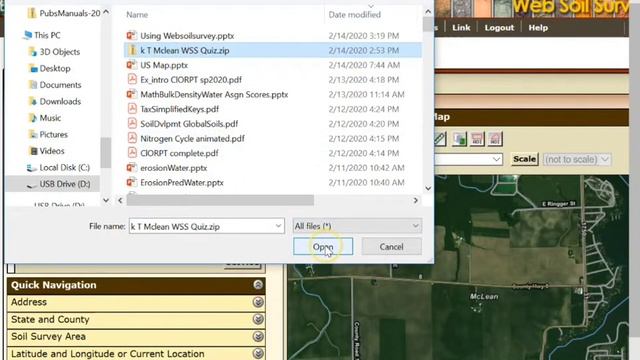Screen dimensions: 640x360
Task: Click file list scroll-down arrow
Action: (428, 188)
